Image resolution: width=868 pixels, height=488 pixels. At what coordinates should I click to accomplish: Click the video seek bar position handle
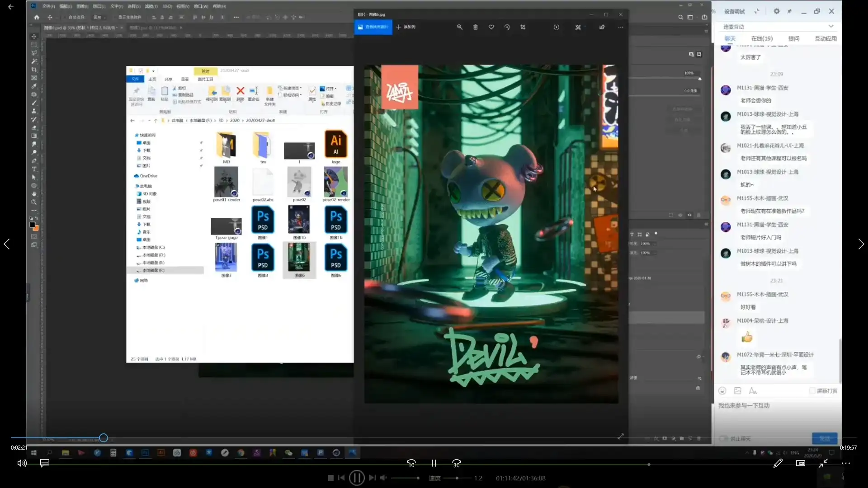(104, 438)
